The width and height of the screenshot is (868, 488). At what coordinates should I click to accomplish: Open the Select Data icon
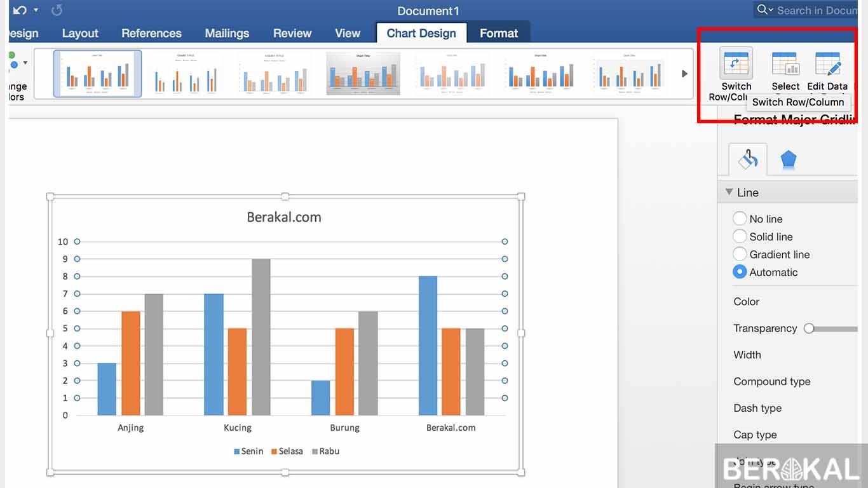click(x=785, y=65)
